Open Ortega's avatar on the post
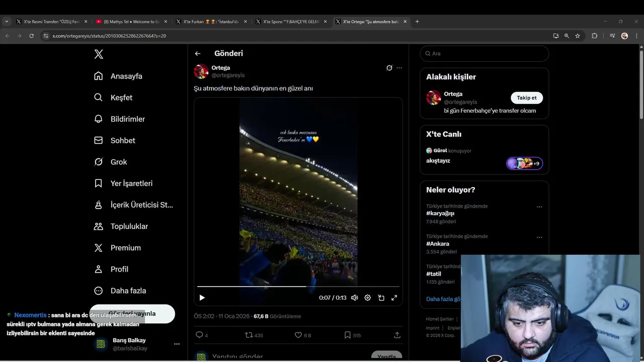644x362 pixels. (x=201, y=71)
